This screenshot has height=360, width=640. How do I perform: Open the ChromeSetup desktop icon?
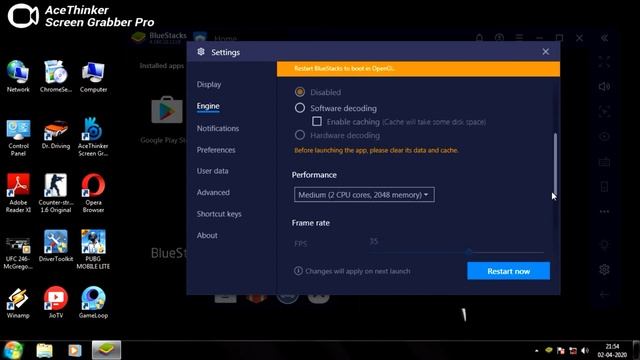pos(56,76)
